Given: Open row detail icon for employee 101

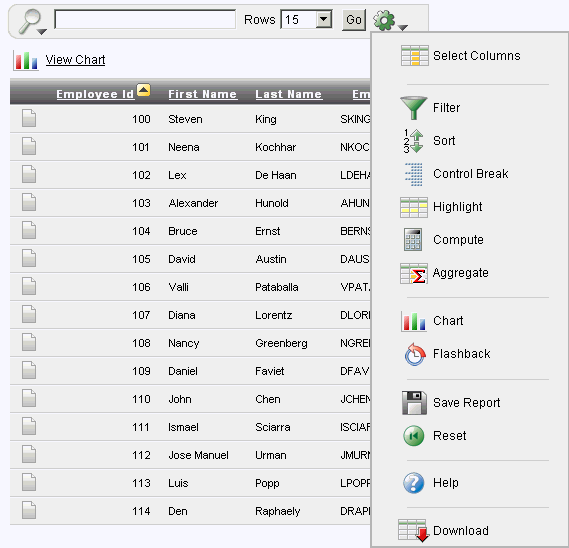Looking at the screenshot, I should [29, 146].
